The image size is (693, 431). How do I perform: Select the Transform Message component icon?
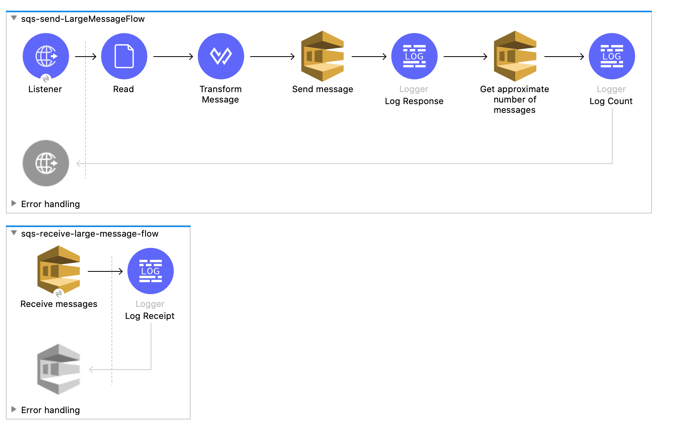point(220,56)
